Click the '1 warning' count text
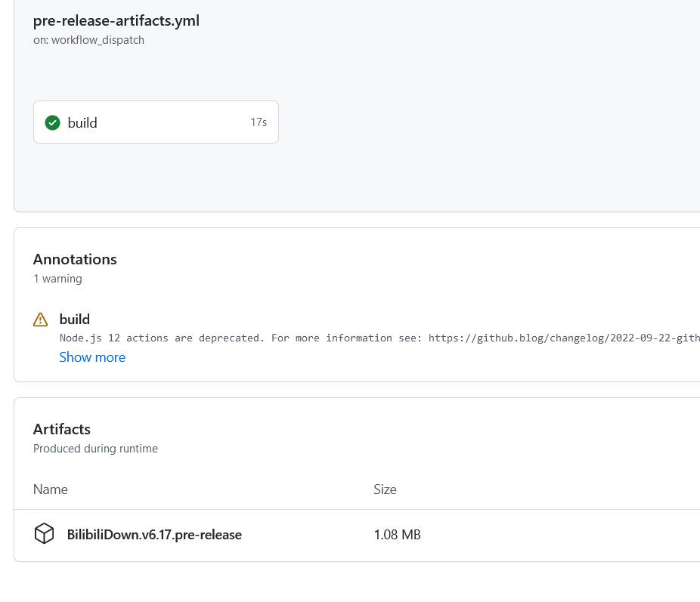This screenshot has width=700, height=602. tap(57, 279)
